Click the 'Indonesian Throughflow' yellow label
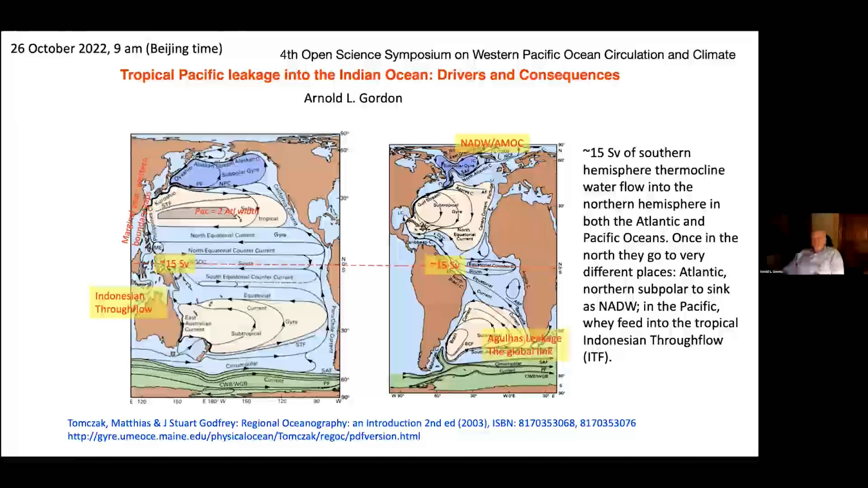Viewport: 868px width, 488px height. coord(127,302)
